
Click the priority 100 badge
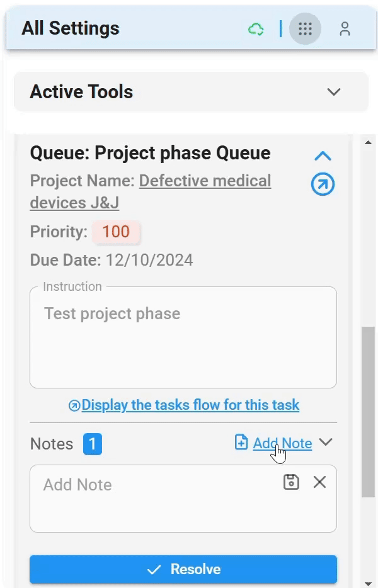coord(116,232)
